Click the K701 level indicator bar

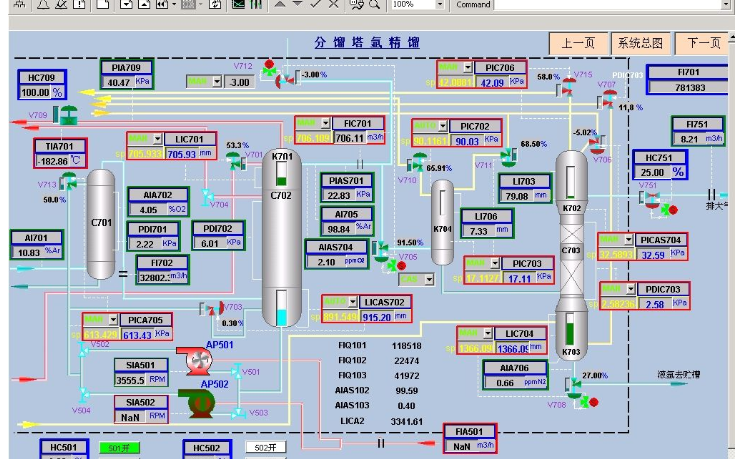pos(281,173)
